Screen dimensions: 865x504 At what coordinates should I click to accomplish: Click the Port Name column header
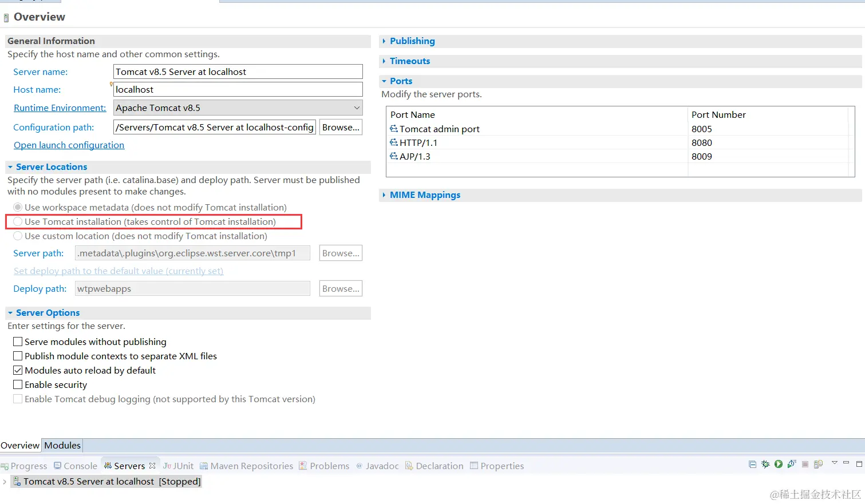[x=537, y=114]
